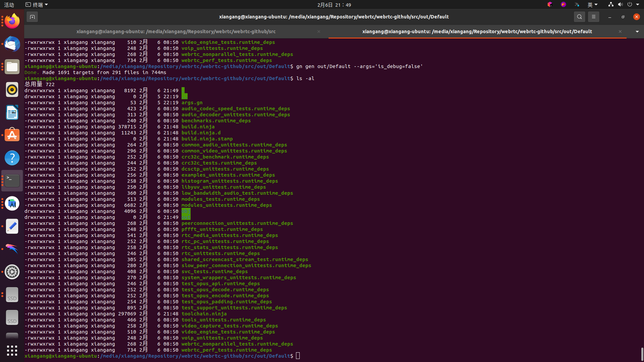
Task: Select the build.ninja filename
Action: (x=198, y=127)
